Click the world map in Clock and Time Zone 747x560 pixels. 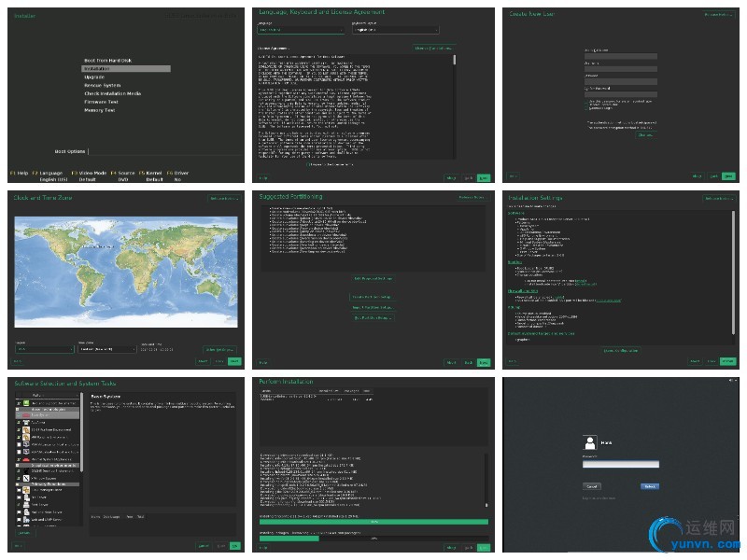pos(126,272)
